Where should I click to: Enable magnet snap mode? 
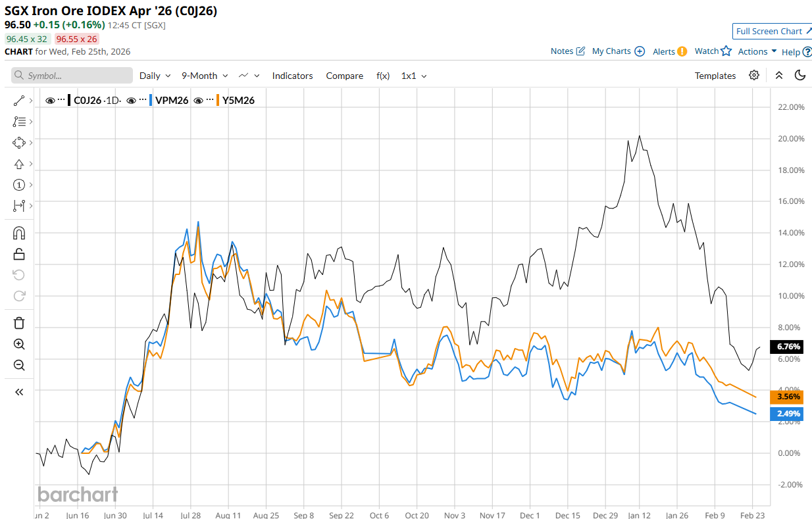click(x=18, y=233)
